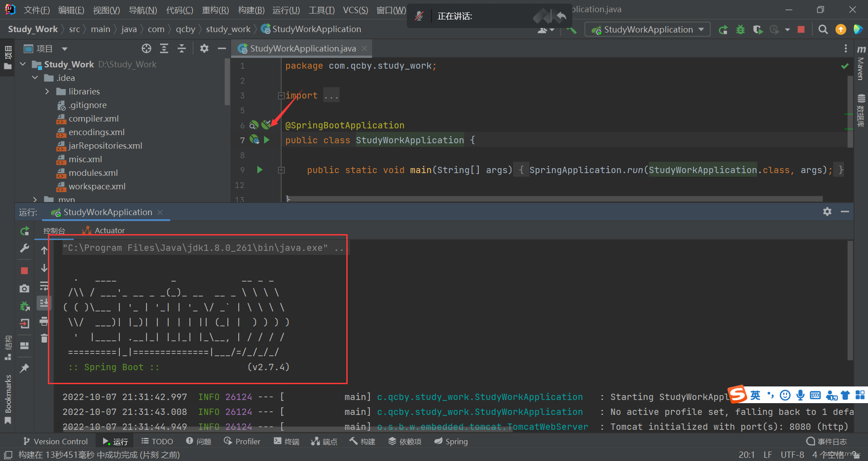Click Project tree vertical scrollbar
Viewport: 868px width, 461px height.
point(227,81)
